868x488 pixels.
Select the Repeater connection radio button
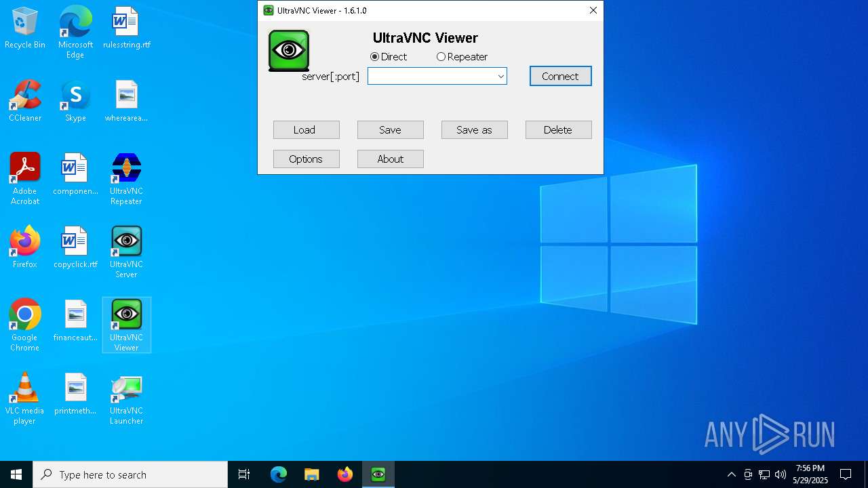(462, 57)
